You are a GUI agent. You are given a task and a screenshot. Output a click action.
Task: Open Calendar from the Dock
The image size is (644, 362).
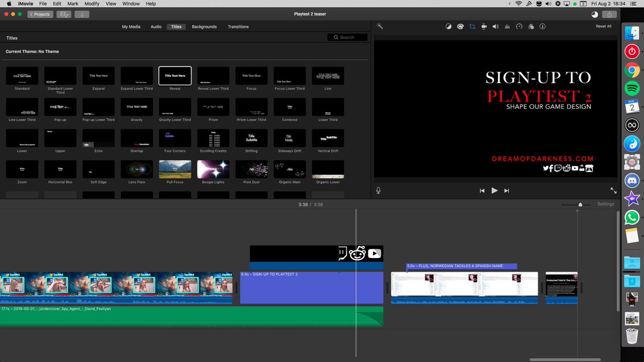pos(632,106)
